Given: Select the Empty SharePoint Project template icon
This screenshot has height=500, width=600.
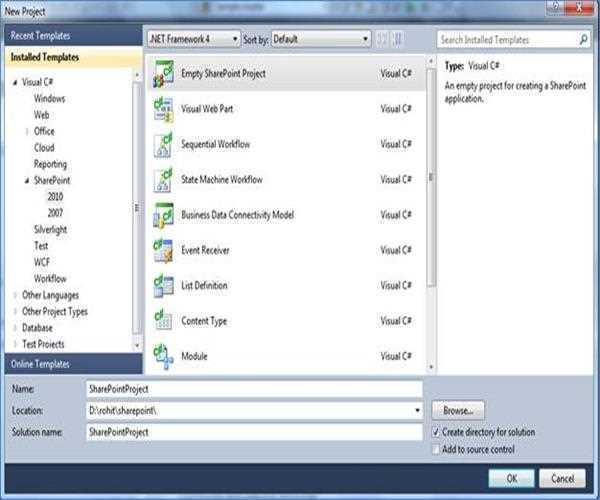Looking at the screenshot, I should (163, 73).
